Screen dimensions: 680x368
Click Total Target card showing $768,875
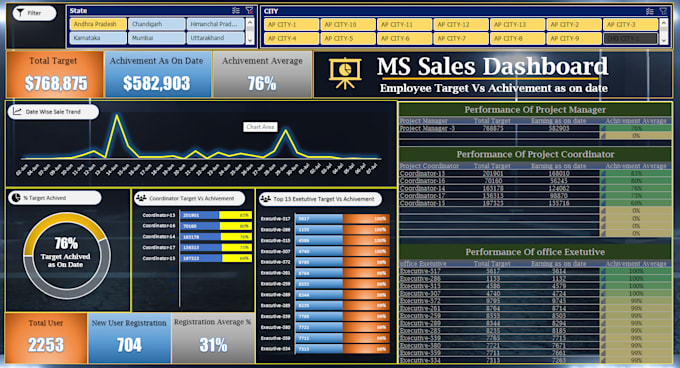pos(55,74)
